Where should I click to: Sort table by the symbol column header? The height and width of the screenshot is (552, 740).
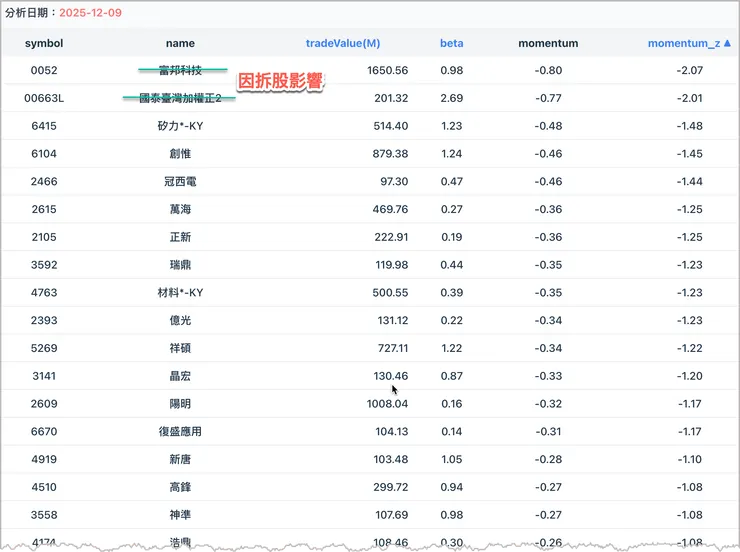pos(44,43)
